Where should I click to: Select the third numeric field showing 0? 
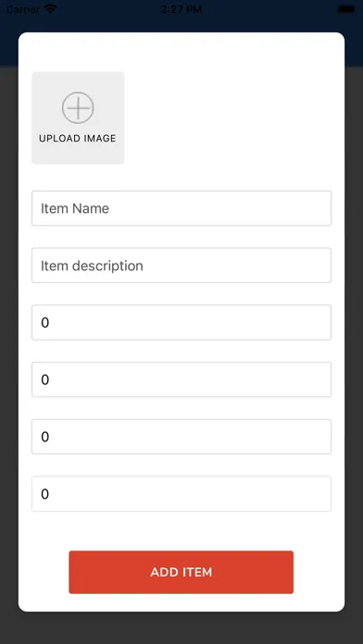pyautogui.click(x=181, y=437)
